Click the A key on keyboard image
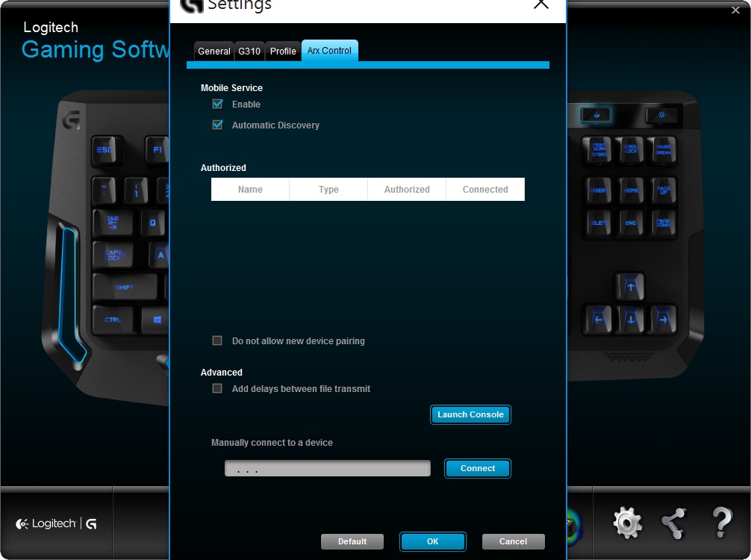 (160, 255)
